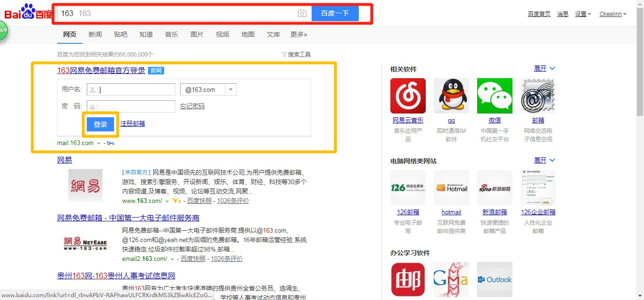Open the @163.com domain dropdown
This screenshot has height=300, width=644.
[231, 89]
